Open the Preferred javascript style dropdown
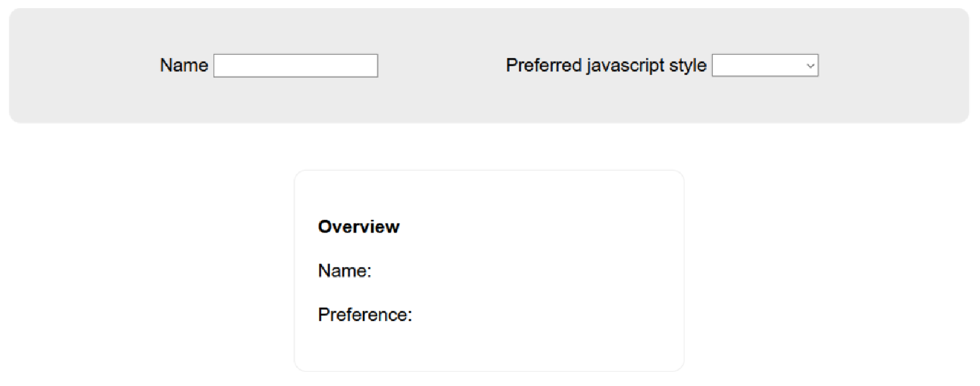The height and width of the screenshot is (386, 980). (765, 66)
